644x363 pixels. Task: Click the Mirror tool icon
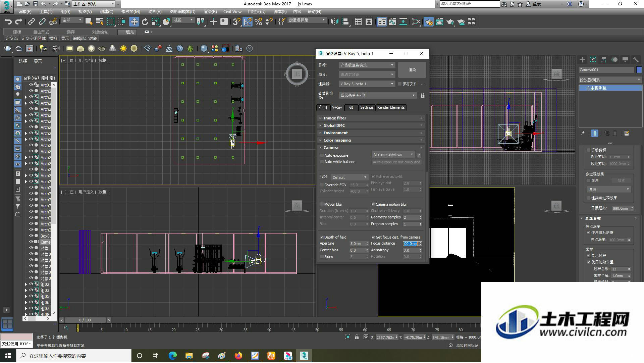coord(334,22)
